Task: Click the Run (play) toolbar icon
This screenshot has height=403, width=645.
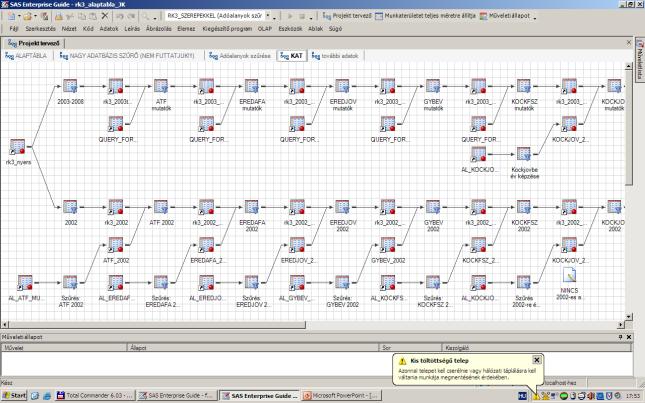Action: (290, 16)
